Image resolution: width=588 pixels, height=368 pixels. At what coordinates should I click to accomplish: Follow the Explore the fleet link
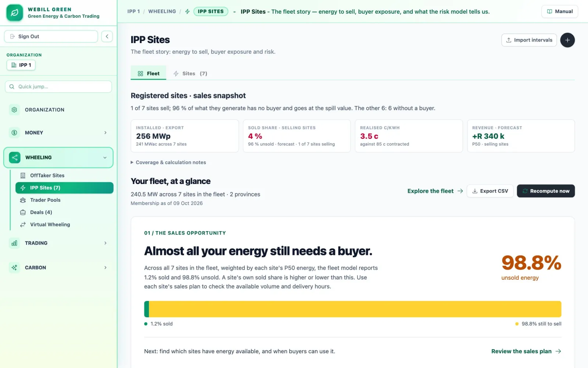pyautogui.click(x=435, y=191)
